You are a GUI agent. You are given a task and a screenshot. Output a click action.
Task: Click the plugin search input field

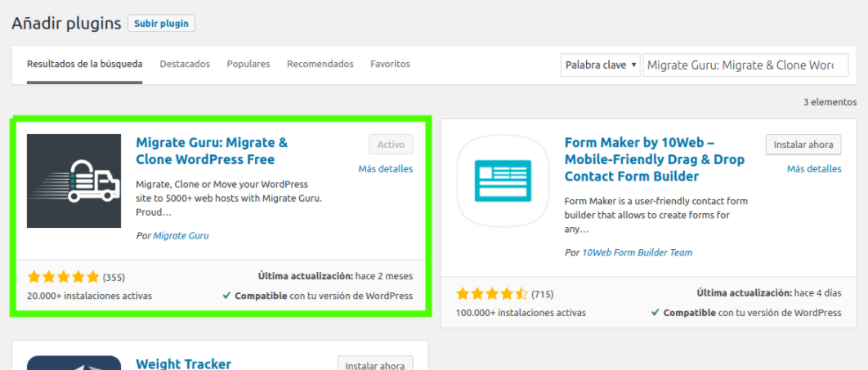point(745,65)
